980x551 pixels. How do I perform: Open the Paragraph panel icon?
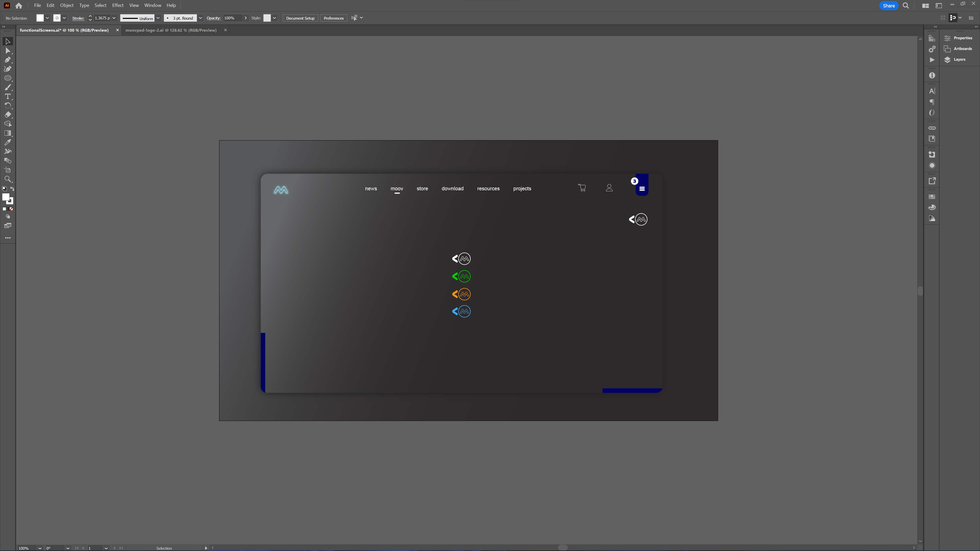pos(932,102)
